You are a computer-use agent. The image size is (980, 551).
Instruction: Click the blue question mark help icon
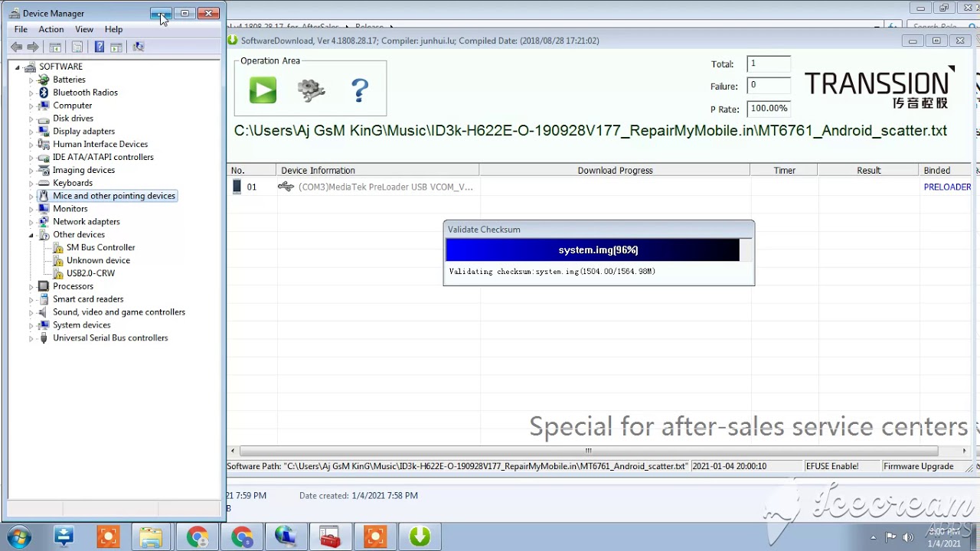360,90
